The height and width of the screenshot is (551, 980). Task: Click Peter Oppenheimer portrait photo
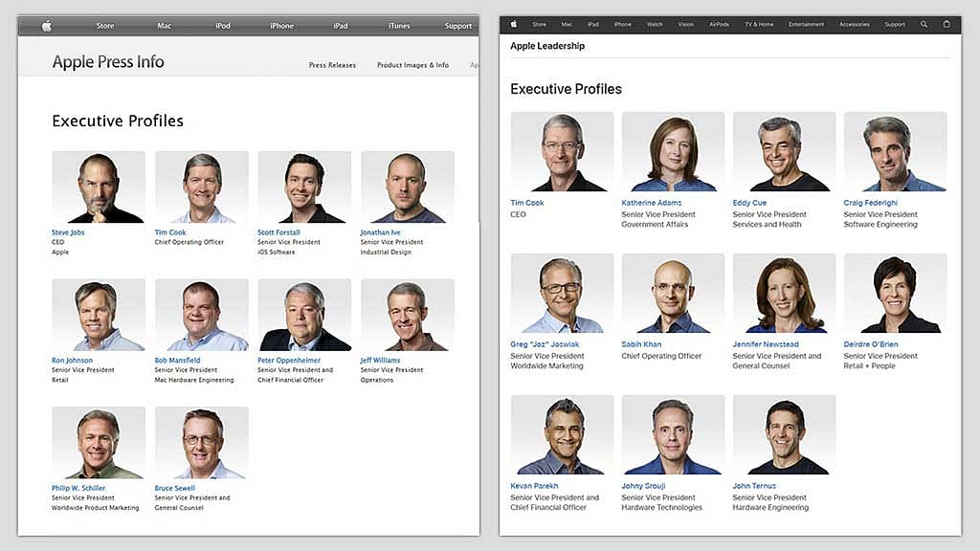coord(304,315)
